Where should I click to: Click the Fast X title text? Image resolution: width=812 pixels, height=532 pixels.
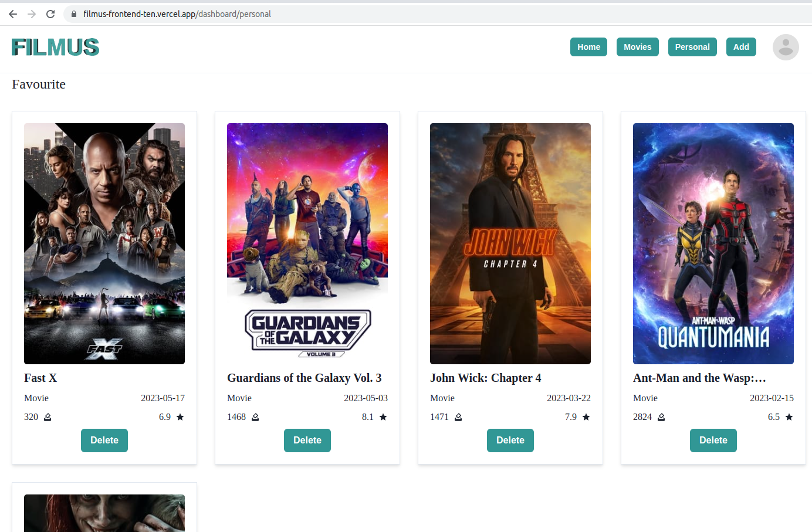(x=40, y=378)
